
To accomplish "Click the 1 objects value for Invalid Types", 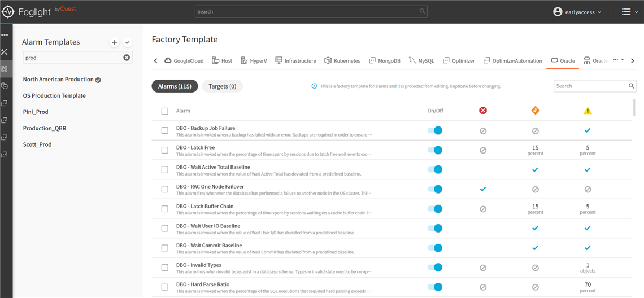I will [588, 268].
